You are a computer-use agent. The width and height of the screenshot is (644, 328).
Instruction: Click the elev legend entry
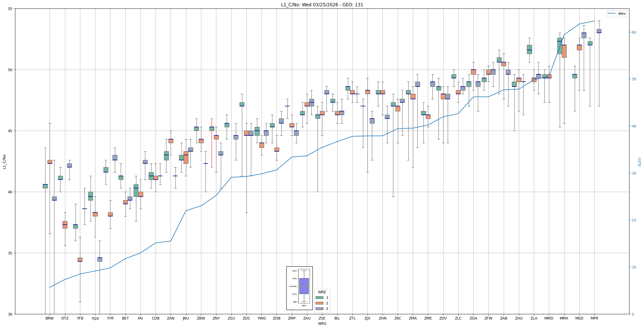coord(617,13)
